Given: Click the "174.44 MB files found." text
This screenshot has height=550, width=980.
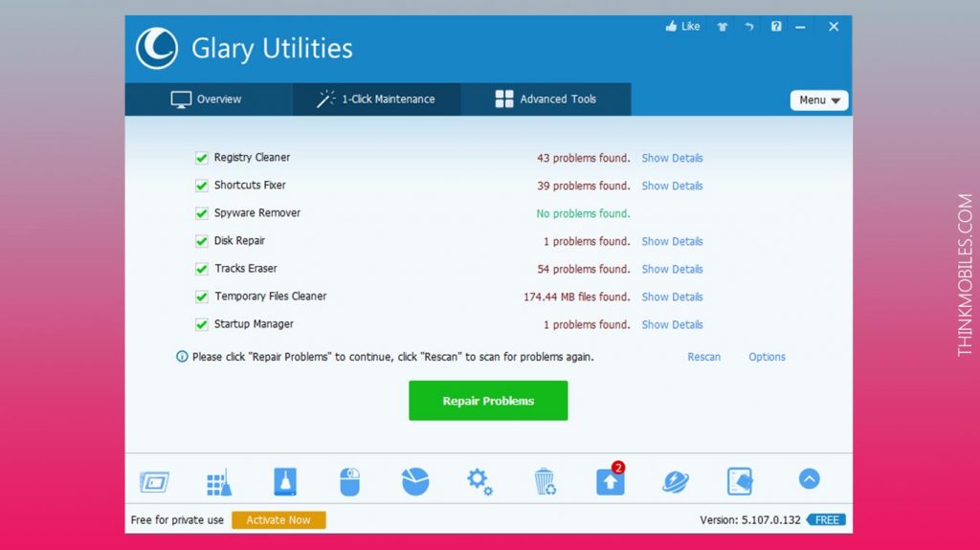Looking at the screenshot, I should pyautogui.click(x=576, y=297).
